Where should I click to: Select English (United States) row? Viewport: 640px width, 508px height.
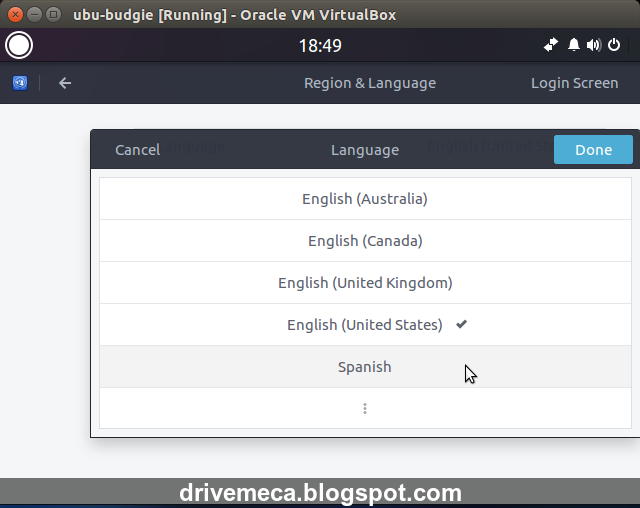pos(365,325)
